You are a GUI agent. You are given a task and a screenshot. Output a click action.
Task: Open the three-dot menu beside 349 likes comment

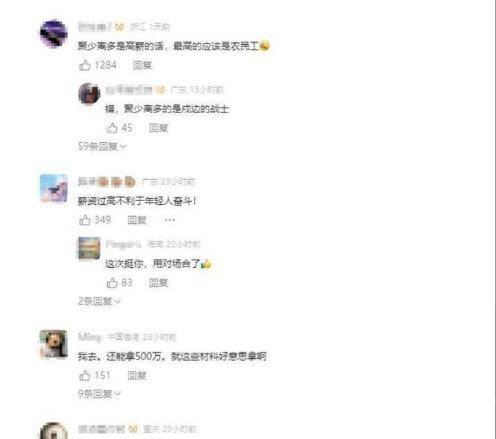tap(170, 220)
